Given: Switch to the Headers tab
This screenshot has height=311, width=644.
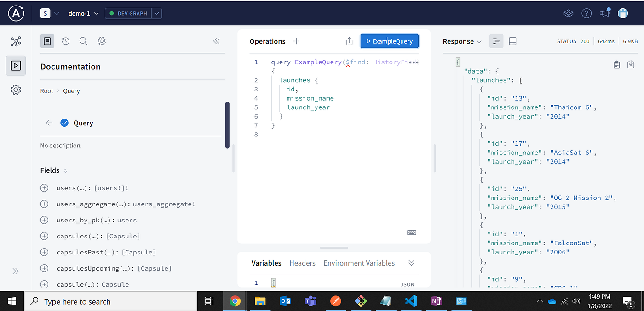Looking at the screenshot, I should (302, 263).
